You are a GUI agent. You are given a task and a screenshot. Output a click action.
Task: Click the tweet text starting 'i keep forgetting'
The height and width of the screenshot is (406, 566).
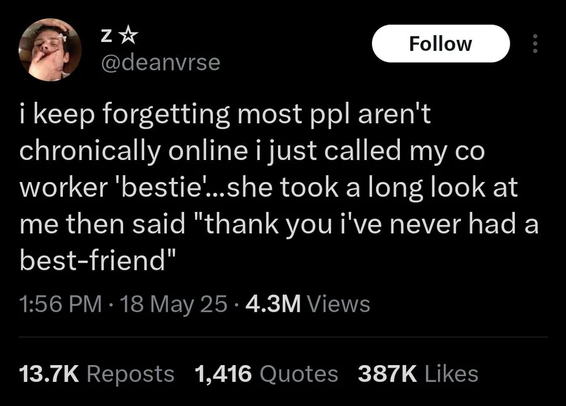point(279,187)
